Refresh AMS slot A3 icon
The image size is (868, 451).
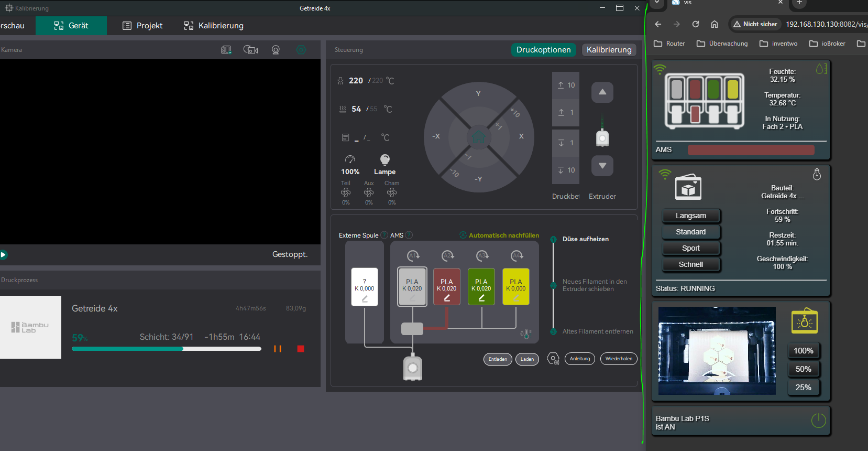482,255
